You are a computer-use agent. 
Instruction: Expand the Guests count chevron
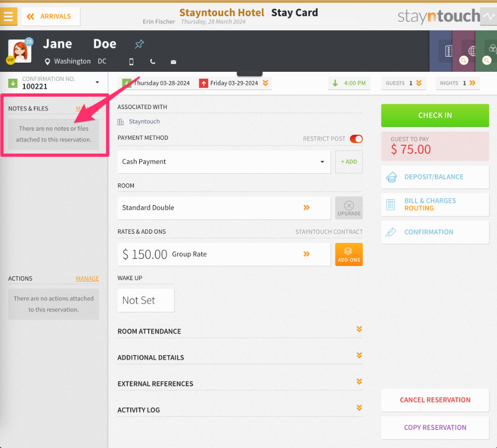419,83
